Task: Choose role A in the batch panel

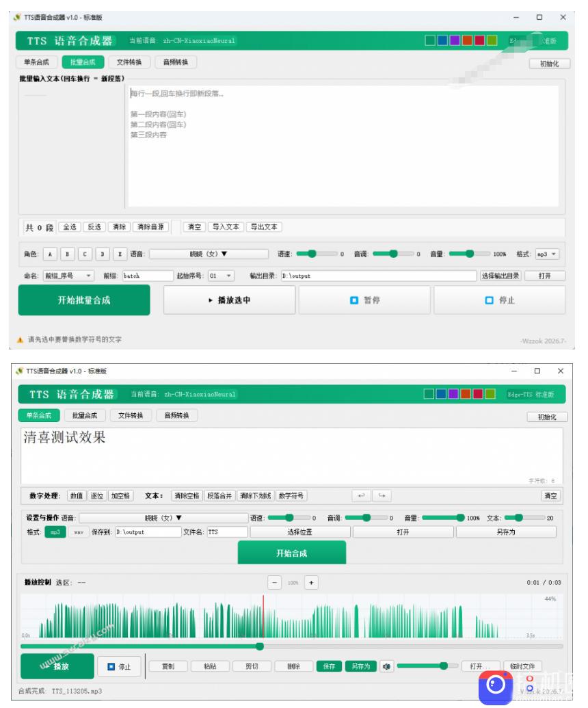Action: (50, 254)
